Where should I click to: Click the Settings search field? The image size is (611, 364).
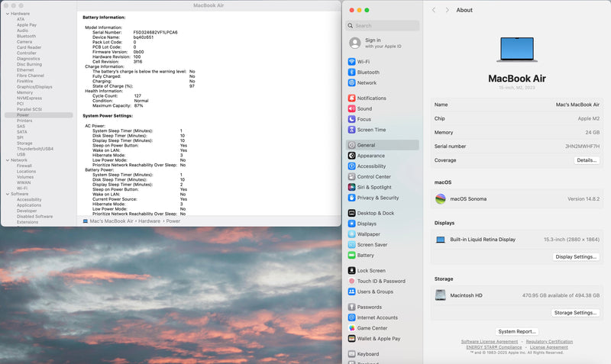(x=382, y=25)
